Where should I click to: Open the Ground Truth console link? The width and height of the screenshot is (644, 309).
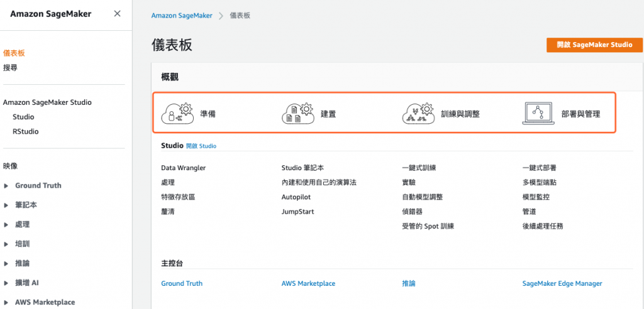pos(182,283)
